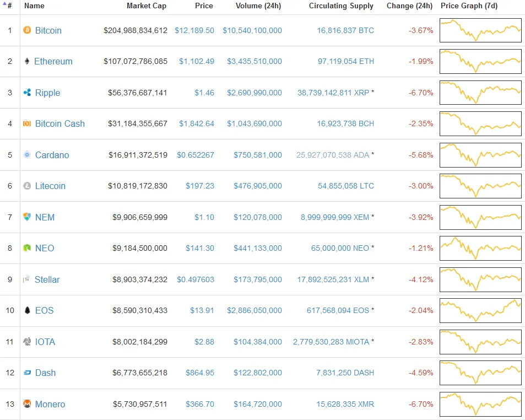Click the EOS black logo icon
Image resolution: width=525 pixels, height=420 pixels.
pos(28,310)
